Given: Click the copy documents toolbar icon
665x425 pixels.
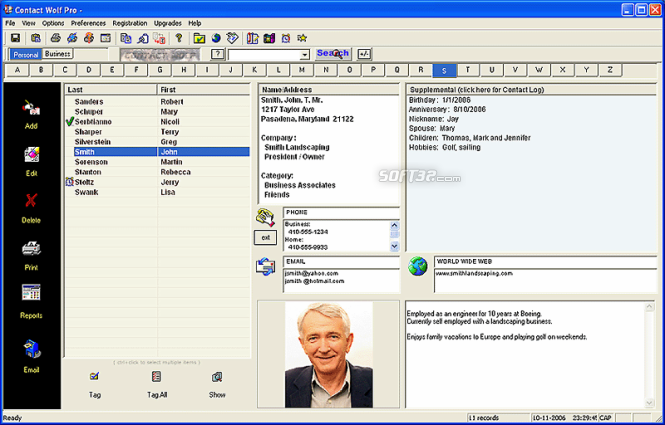Looking at the screenshot, I should pyautogui.click(x=126, y=38).
